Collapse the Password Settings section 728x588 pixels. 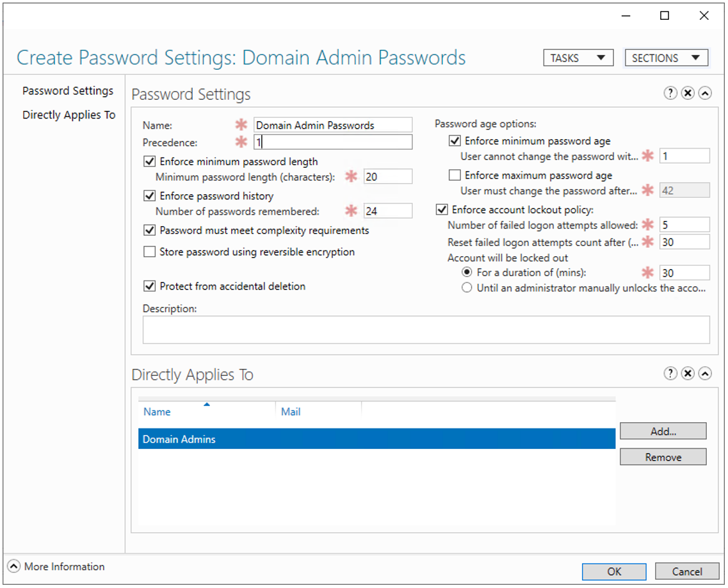click(x=705, y=94)
